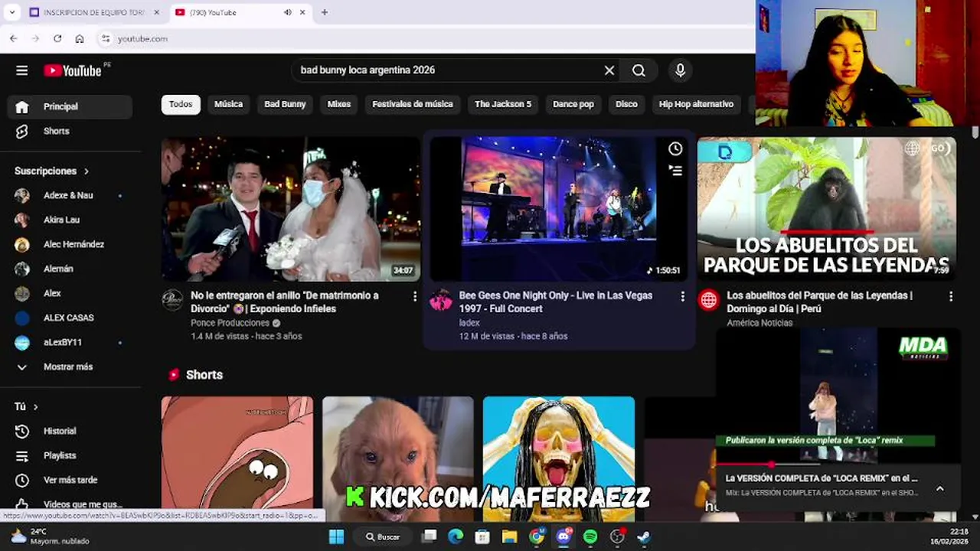
Task: Select the Dance pop filter chip
Action: point(573,104)
